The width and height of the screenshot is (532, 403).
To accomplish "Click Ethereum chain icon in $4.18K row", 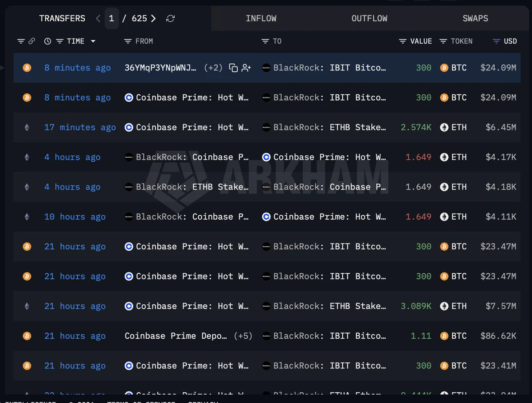I will pos(27,187).
